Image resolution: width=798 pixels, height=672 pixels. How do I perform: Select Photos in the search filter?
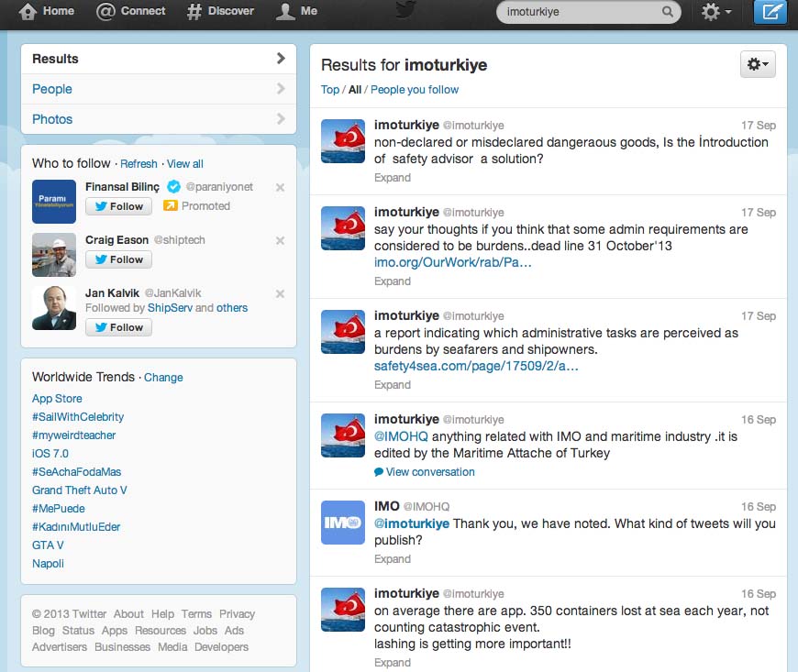point(52,119)
